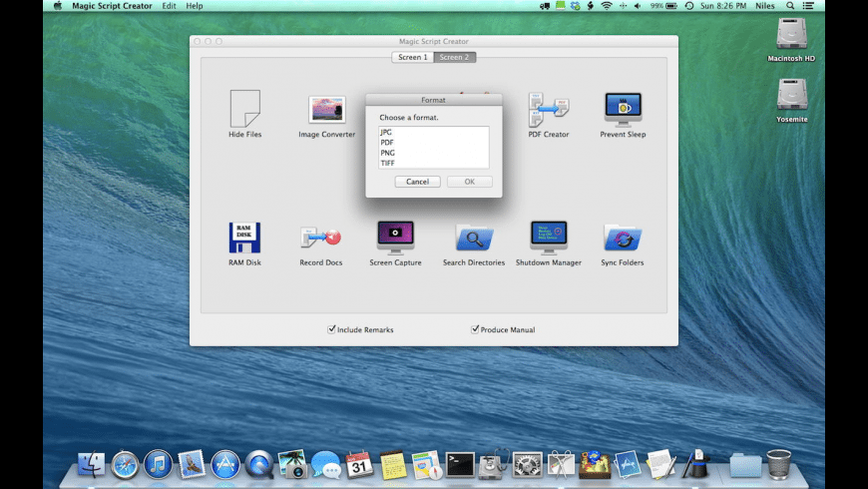Switch to the Screen 1 tab
This screenshot has width=868, height=489.
tap(412, 57)
